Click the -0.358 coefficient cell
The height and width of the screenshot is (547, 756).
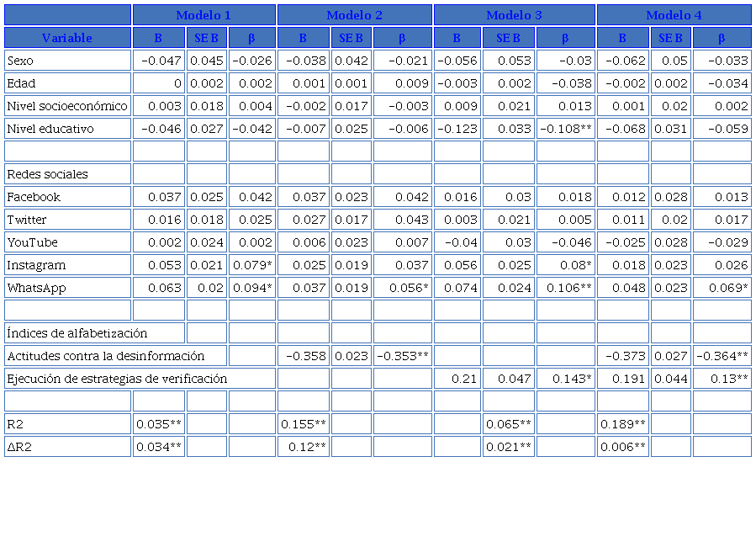point(304,356)
